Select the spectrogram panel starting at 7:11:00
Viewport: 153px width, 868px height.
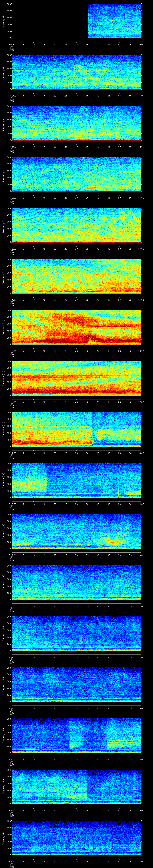[77, 123]
